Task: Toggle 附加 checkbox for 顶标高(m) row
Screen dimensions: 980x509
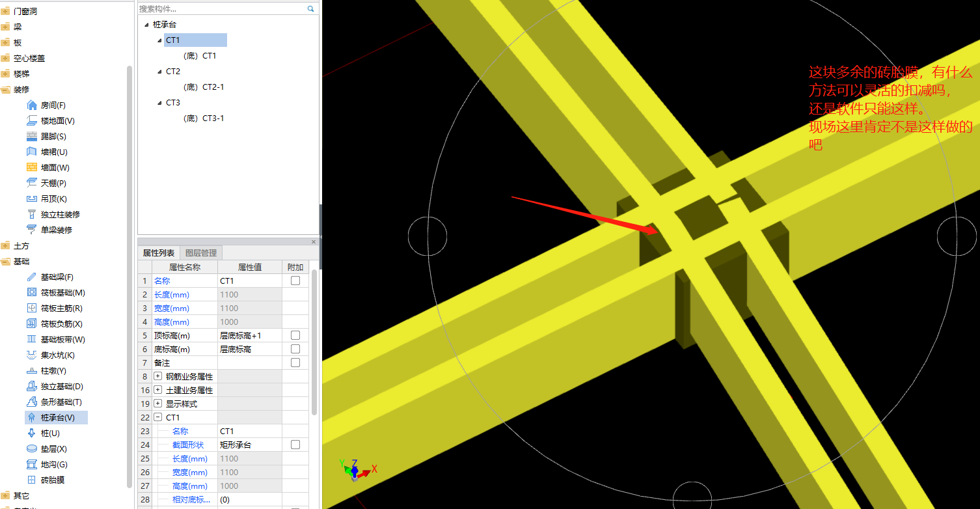Action: tap(295, 335)
